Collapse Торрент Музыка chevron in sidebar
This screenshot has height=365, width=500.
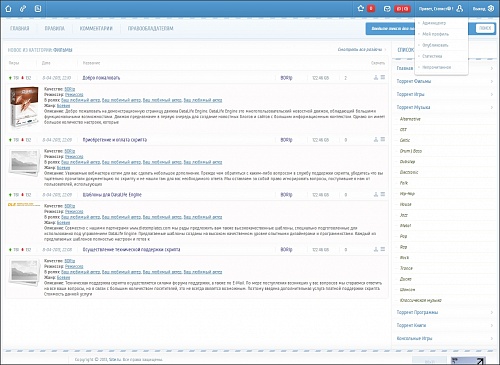pos(492,107)
